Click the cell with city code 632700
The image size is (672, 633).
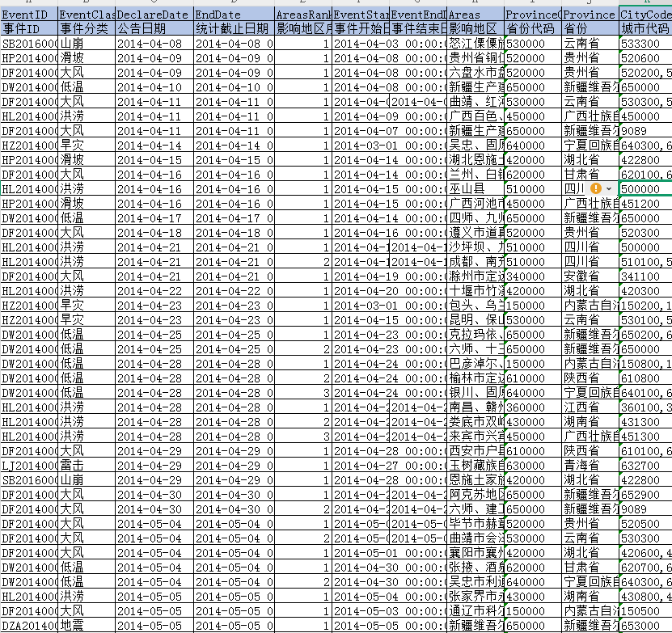tap(645, 465)
